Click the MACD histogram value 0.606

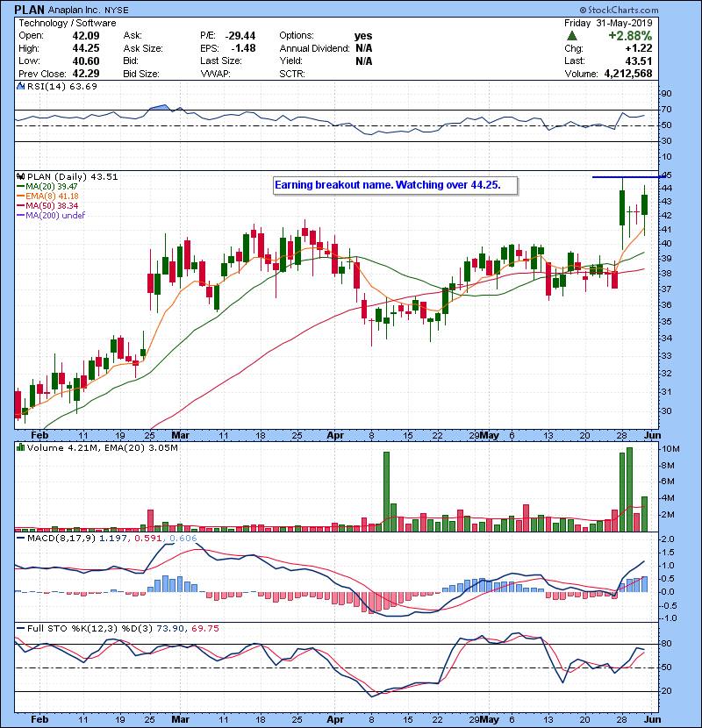(x=183, y=539)
